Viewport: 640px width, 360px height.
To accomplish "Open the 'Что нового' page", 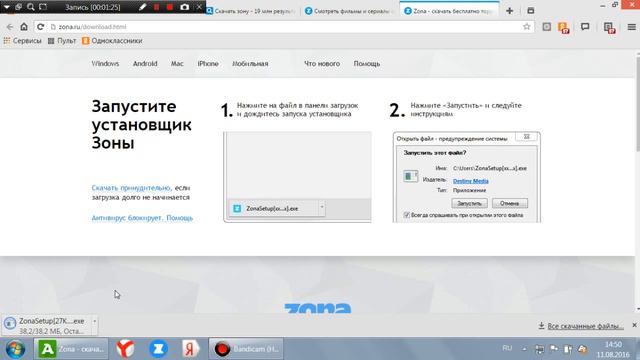I will (x=322, y=64).
